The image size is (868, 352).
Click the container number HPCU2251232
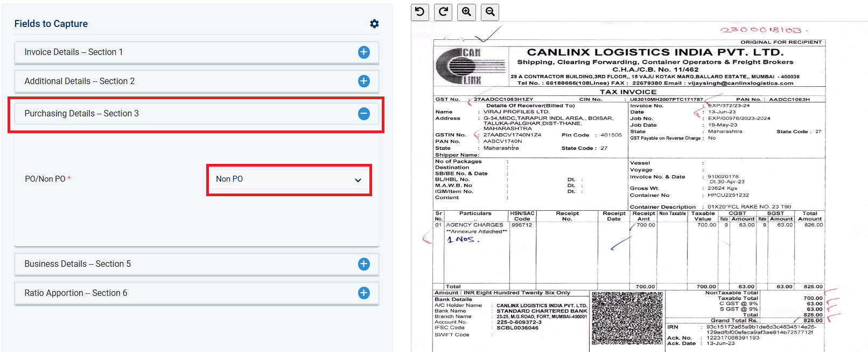(728, 195)
